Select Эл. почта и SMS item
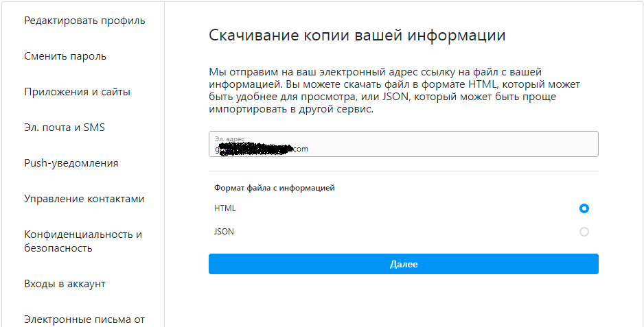This screenshot has width=644, height=327. point(65,128)
